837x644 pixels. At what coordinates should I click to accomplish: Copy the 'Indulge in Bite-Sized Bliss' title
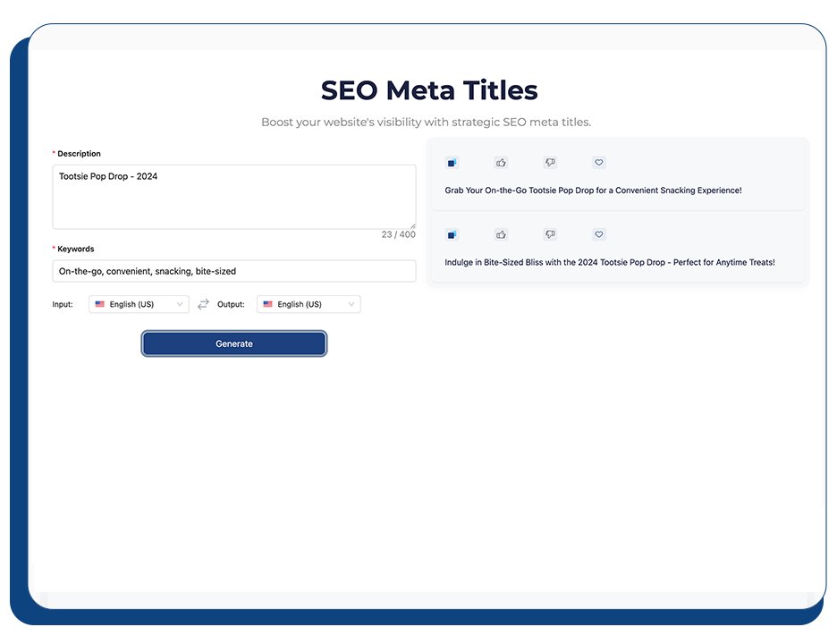tap(452, 234)
